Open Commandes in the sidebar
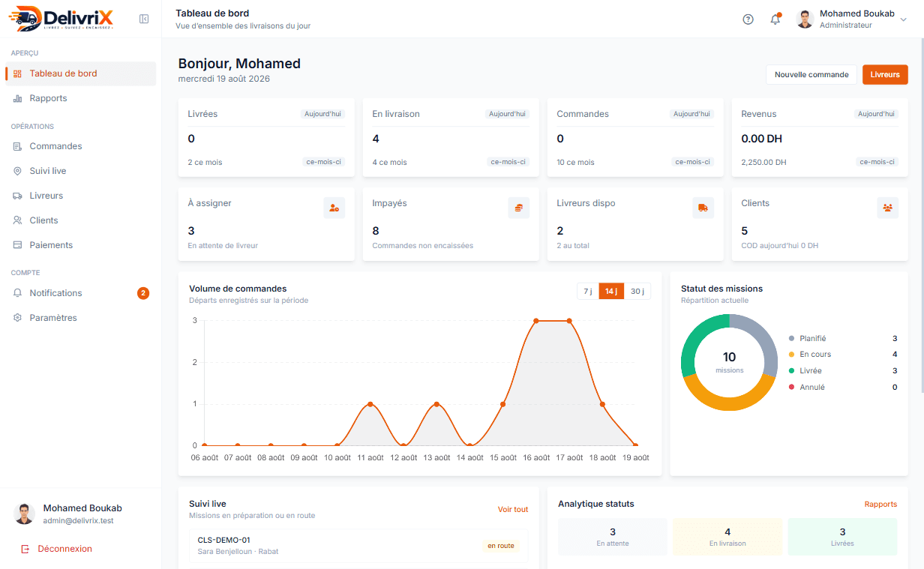This screenshot has height=569, width=924. 81,146
